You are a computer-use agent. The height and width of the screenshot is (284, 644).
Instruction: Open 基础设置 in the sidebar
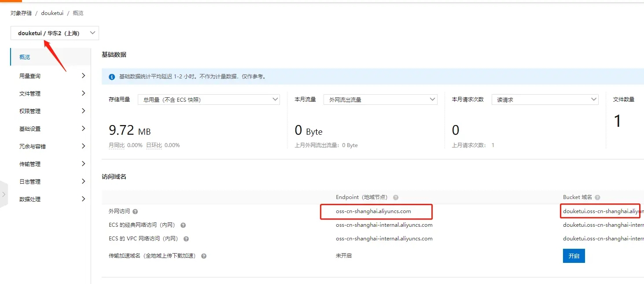(51, 129)
